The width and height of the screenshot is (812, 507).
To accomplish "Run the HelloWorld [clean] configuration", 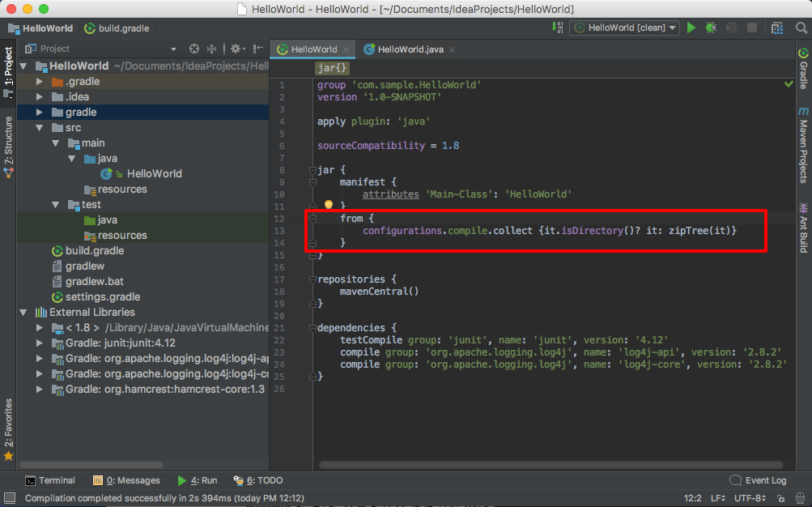I will tap(691, 27).
